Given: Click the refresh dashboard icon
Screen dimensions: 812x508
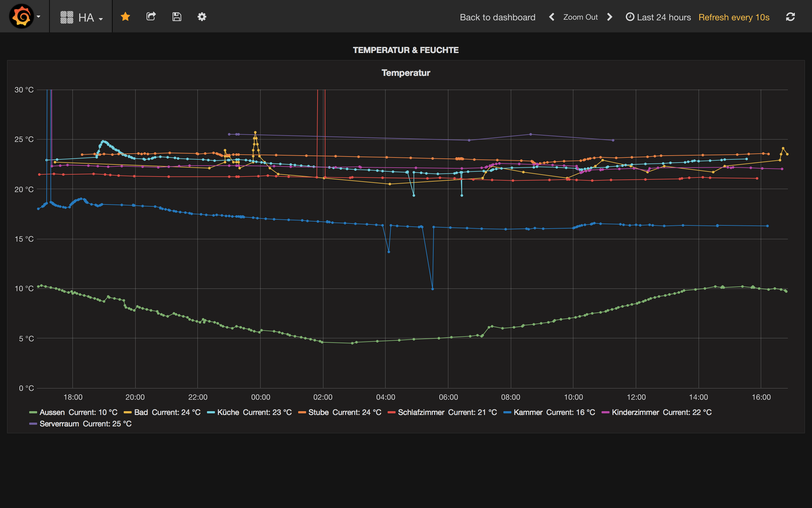Looking at the screenshot, I should tap(790, 17).
